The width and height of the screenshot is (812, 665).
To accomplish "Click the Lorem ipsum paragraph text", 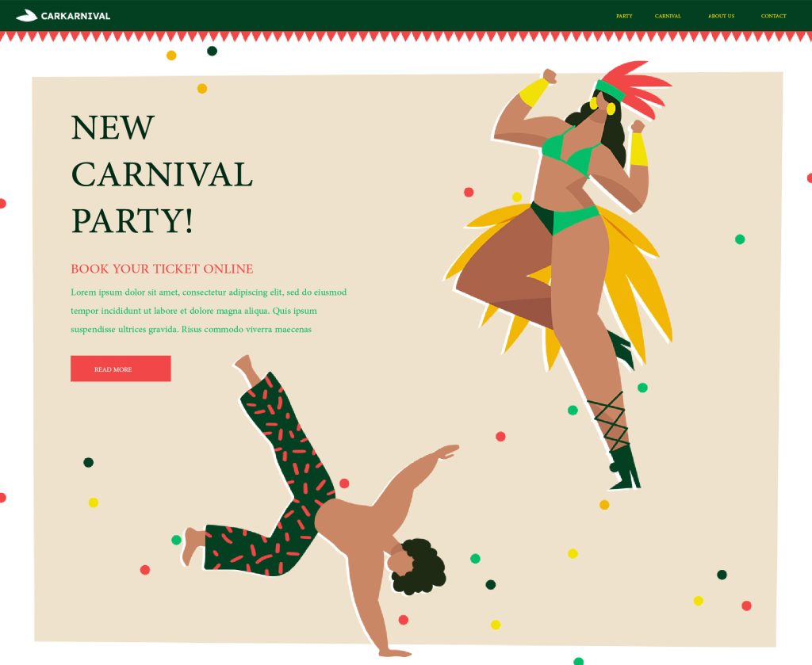I will (209, 311).
